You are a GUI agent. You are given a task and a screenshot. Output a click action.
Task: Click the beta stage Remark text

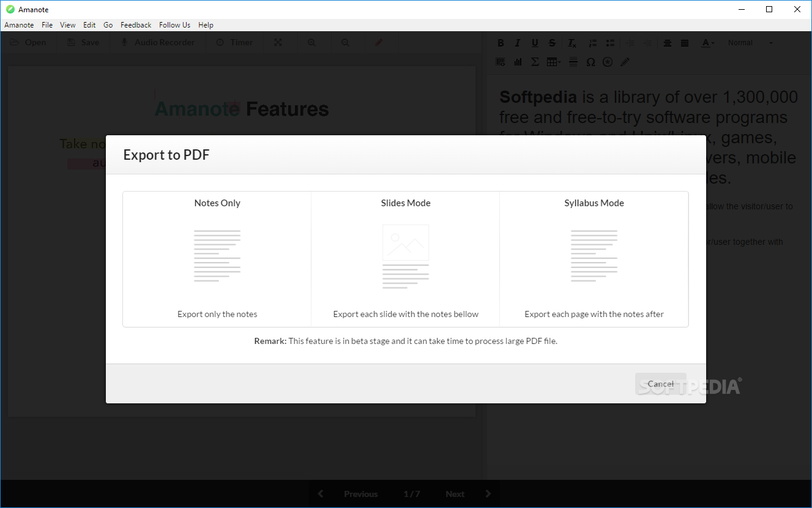406,341
